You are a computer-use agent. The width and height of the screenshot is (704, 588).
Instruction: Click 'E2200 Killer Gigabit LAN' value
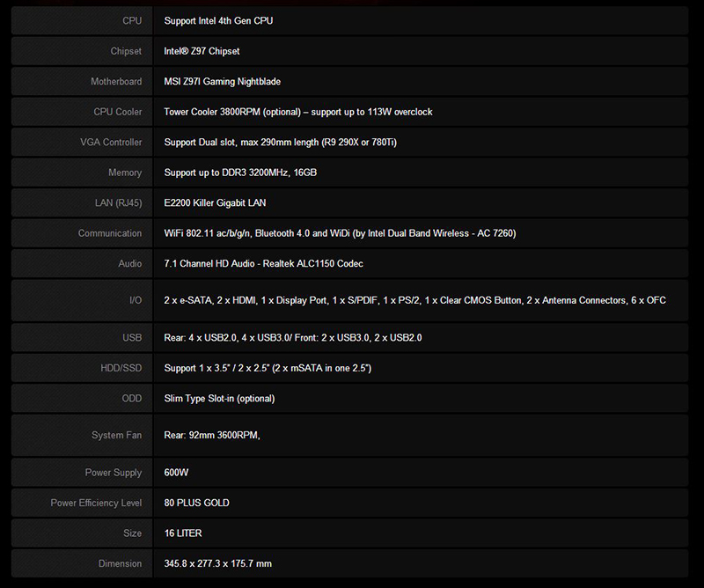[215, 202]
